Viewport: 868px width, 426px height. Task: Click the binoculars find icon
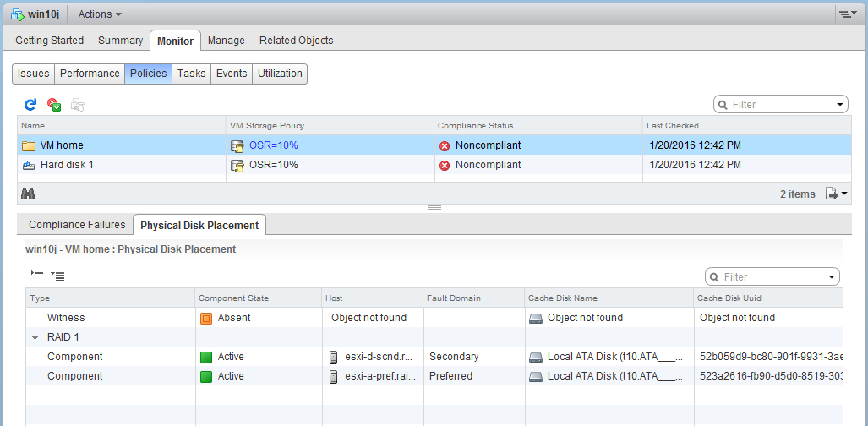pos(28,194)
